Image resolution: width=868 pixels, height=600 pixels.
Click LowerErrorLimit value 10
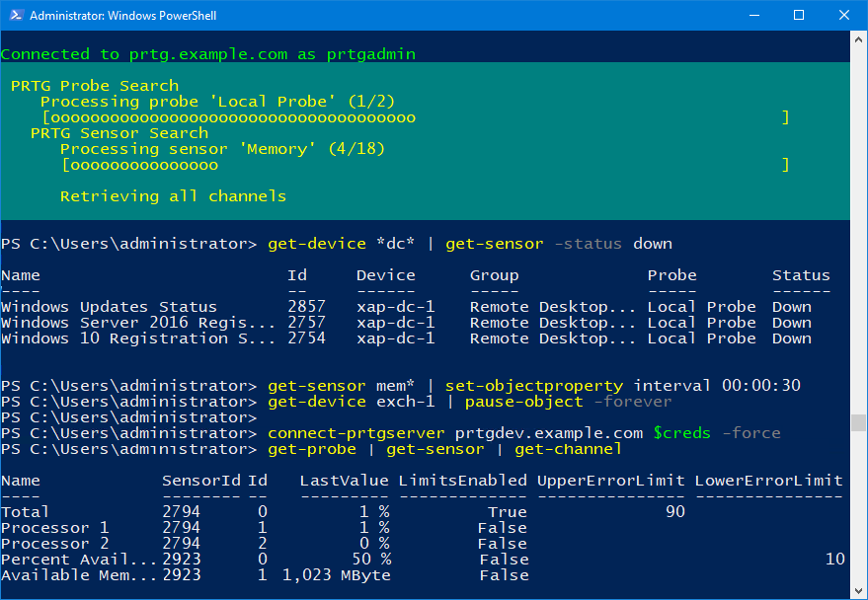click(x=834, y=560)
